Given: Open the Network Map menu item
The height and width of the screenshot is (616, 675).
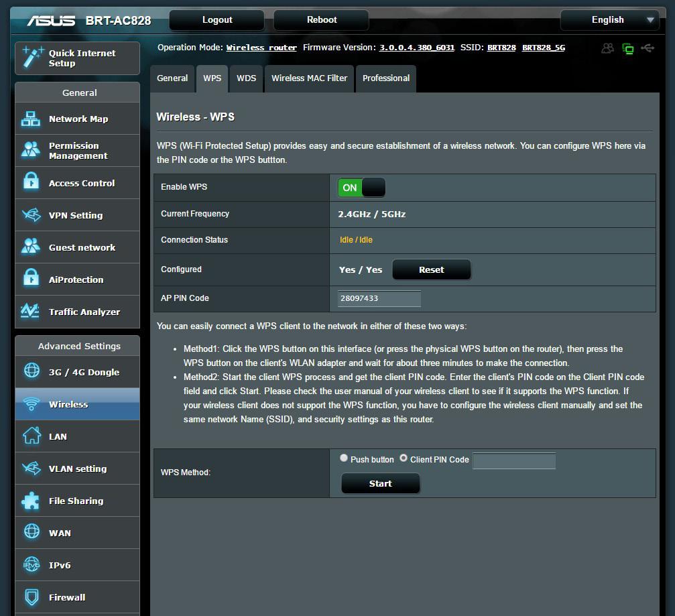Looking at the screenshot, I should [78, 119].
